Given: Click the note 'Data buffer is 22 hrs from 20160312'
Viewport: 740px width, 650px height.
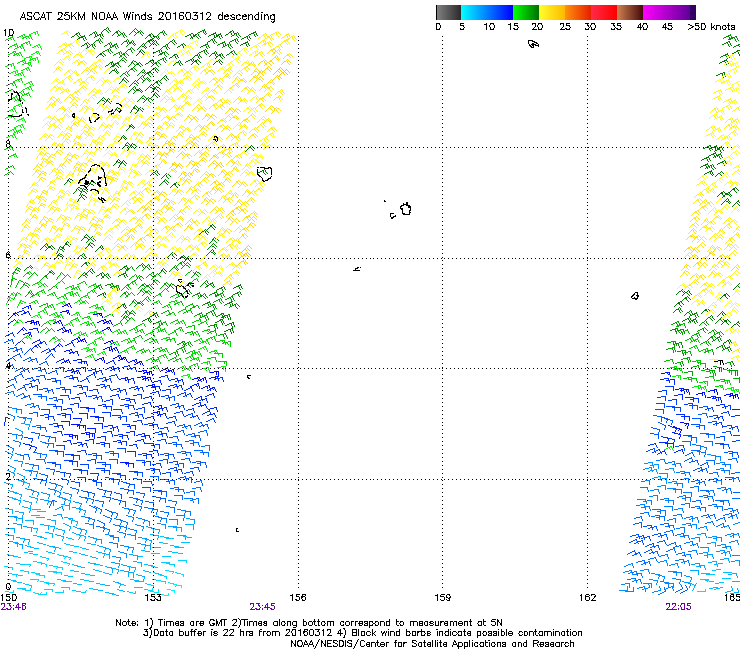Looking at the screenshot, I should pos(241,633).
